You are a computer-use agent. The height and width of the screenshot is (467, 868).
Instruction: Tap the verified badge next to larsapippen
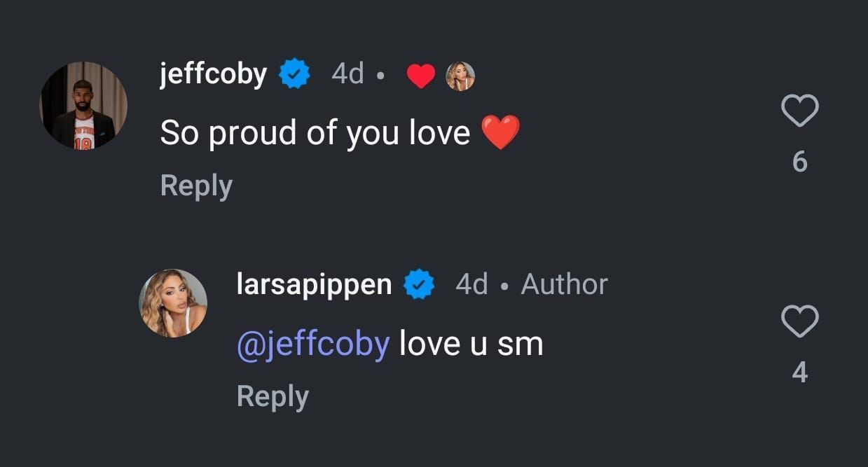tap(420, 285)
